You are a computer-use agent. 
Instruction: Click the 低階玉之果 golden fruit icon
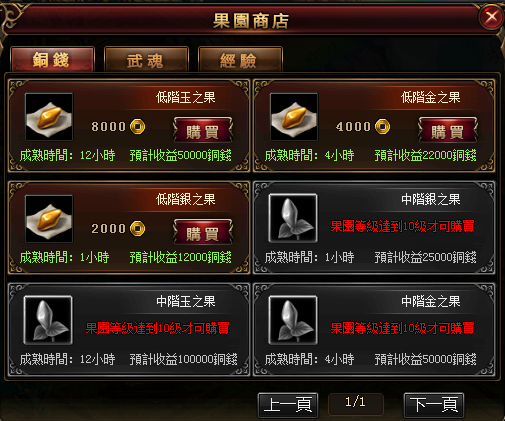[49, 117]
